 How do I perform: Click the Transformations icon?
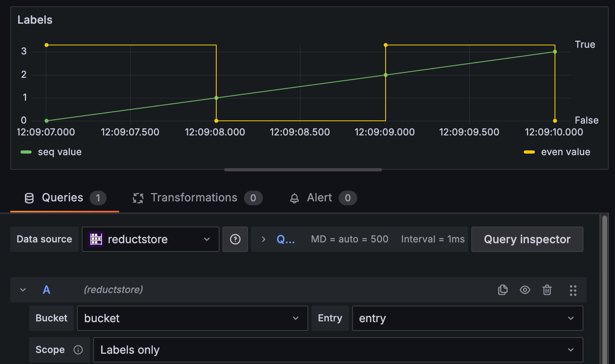137,198
